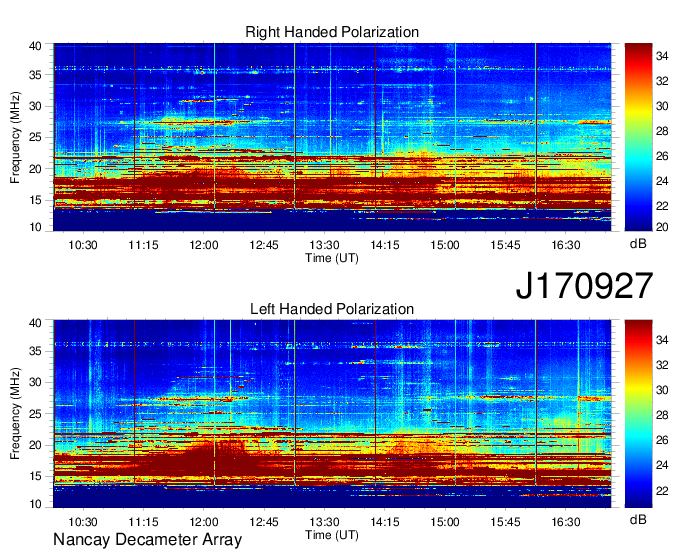Click the 12:00 time tick of Right Handed plot
Image resolution: width=680 pixels, height=552 pixels.
click(x=204, y=245)
